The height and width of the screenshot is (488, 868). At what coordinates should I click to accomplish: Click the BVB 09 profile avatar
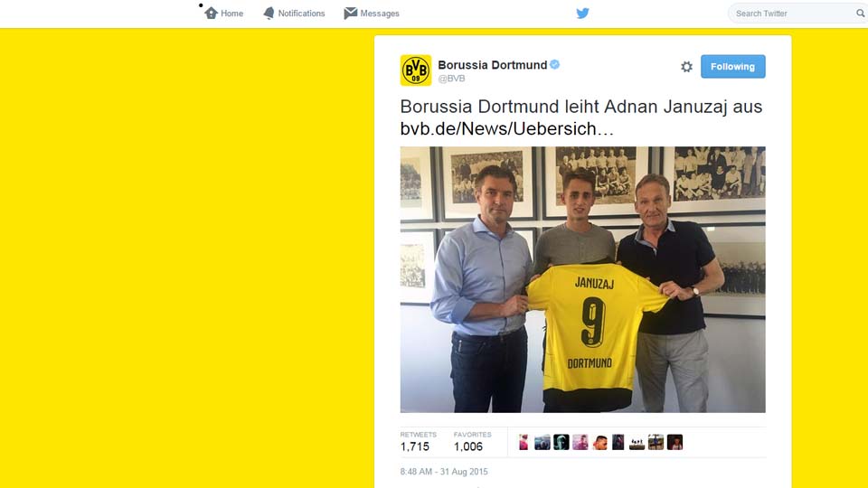pos(416,70)
